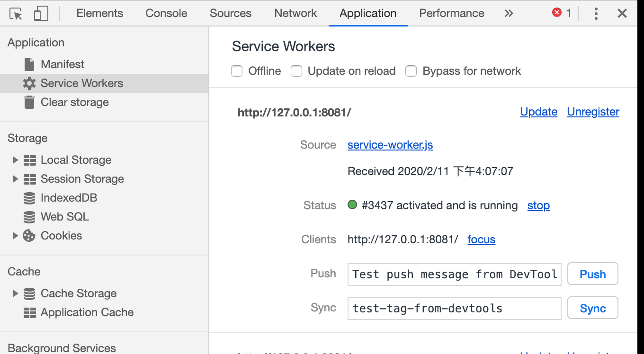
Task: Toggle the device toolbar icon
Action: pyautogui.click(x=41, y=14)
